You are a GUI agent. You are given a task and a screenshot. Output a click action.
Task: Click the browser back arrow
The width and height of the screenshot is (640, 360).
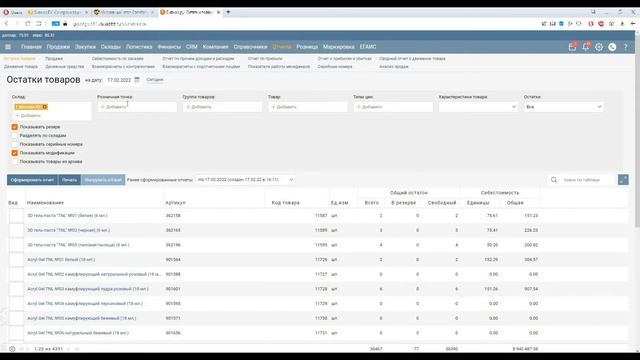pyautogui.click(x=7, y=24)
